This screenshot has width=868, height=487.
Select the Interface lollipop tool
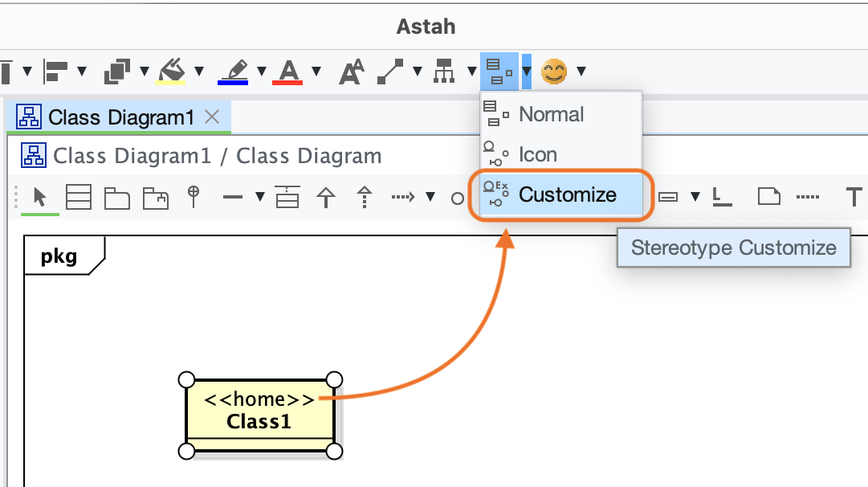point(193,196)
